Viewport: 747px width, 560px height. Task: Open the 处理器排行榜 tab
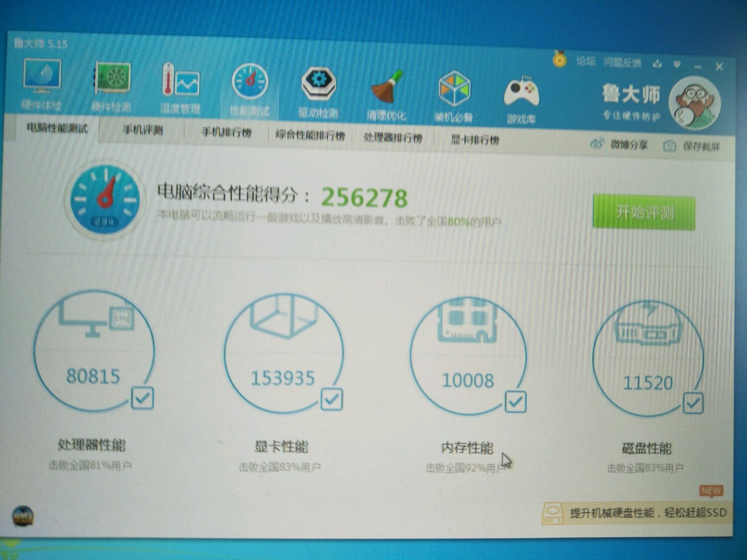tap(393, 137)
